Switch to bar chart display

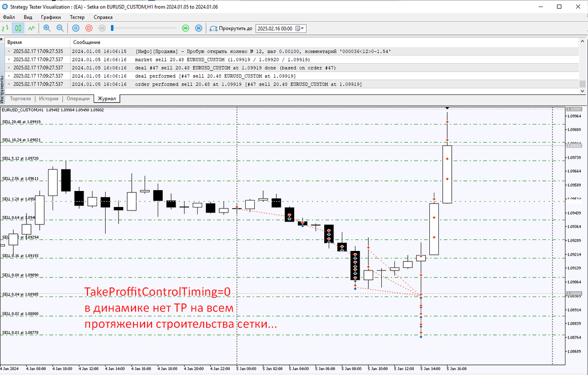coord(5,28)
